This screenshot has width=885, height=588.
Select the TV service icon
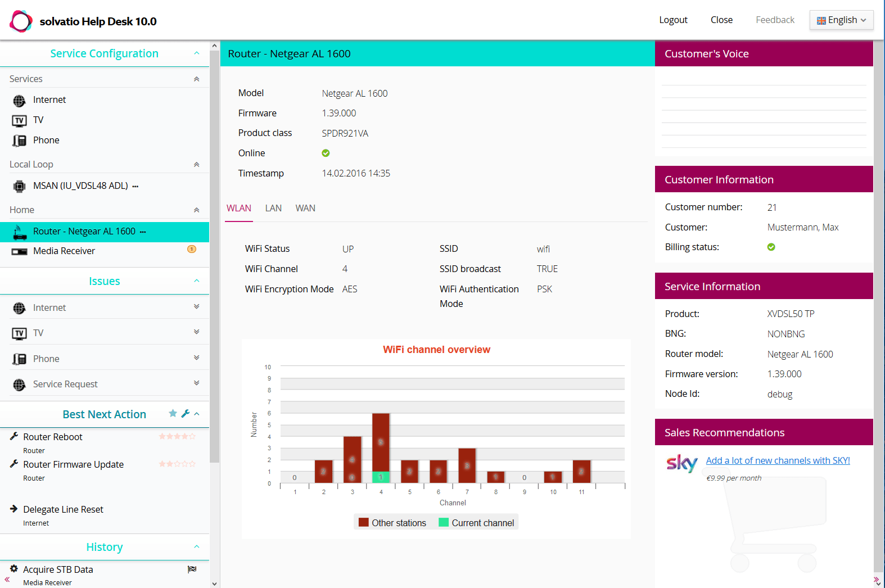tap(19, 120)
